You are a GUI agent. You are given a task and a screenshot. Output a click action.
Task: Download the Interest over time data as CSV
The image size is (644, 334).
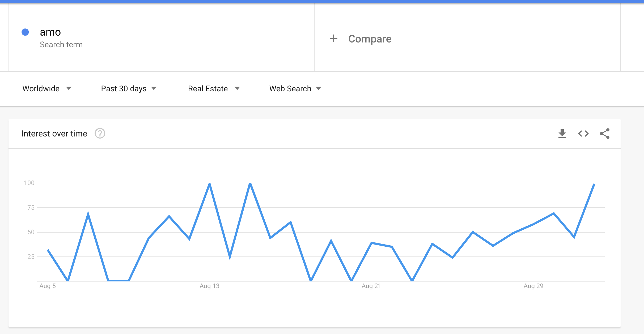pos(562,134)
